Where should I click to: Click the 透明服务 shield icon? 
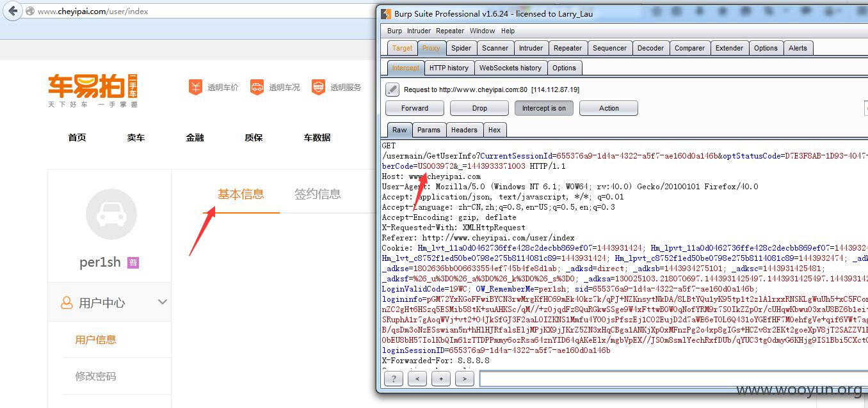tap(318, 87)
